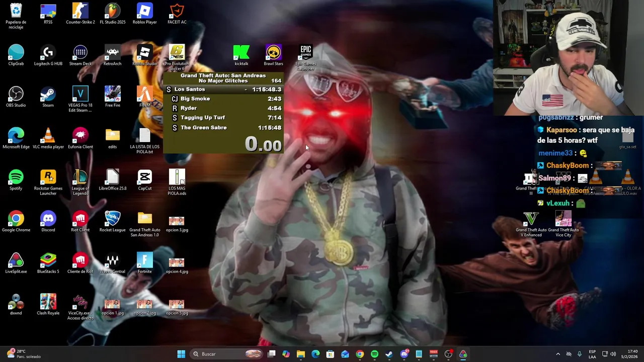Screen dimensions: 644x362
Task: Click the Buscar taskbar search box
Action: pyautogui.click(x=227, y=354)
